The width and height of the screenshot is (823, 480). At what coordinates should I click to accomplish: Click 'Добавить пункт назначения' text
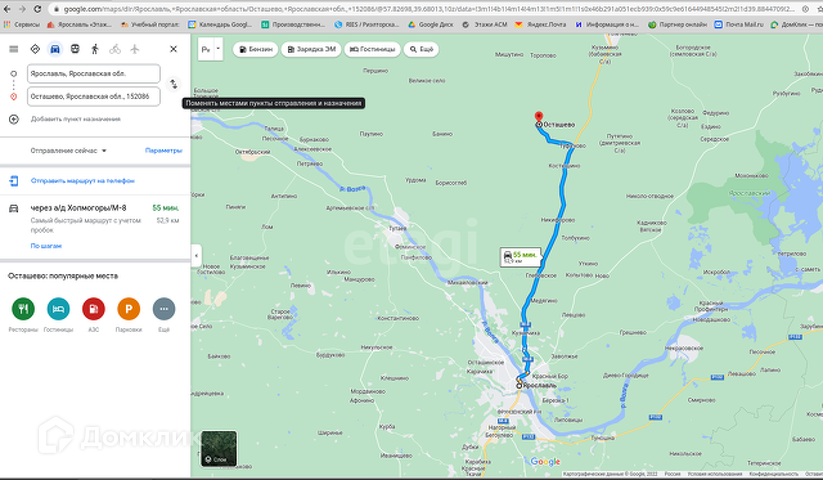(76, 119)
